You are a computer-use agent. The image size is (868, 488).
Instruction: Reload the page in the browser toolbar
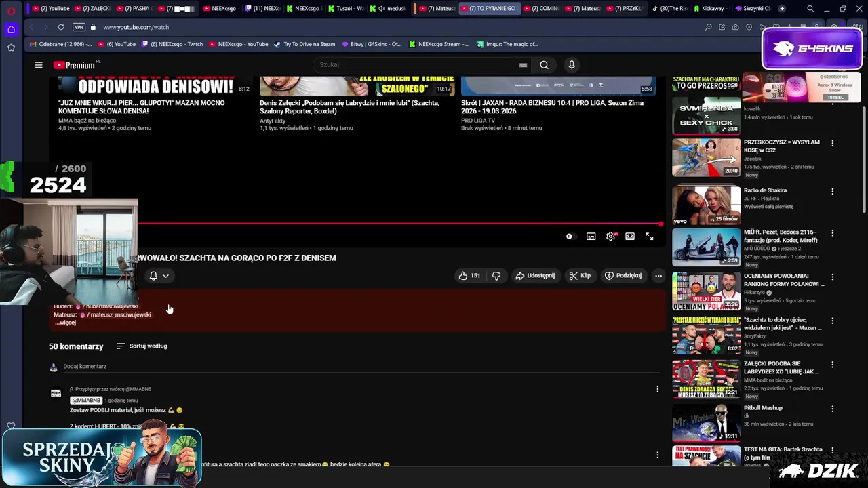[x=61, y=27]
